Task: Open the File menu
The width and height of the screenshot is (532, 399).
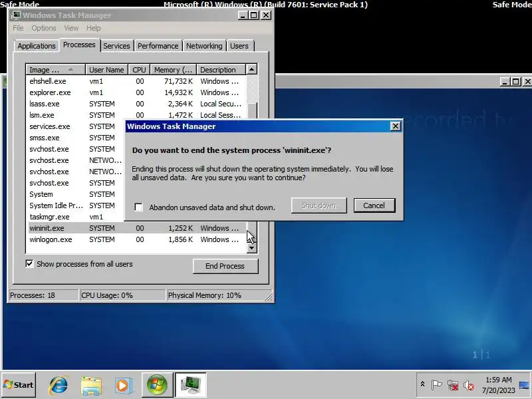Action: coord(19,28)
